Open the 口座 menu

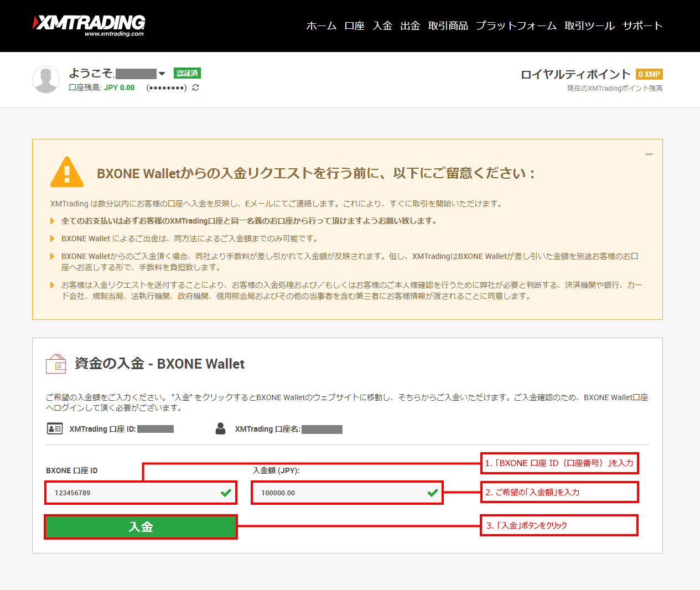tap(354, 26)
